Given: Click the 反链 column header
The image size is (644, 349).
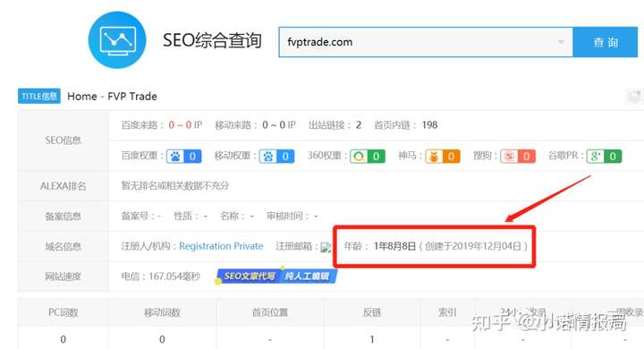Looking at the screenshot, I should (x=372, y=312).
